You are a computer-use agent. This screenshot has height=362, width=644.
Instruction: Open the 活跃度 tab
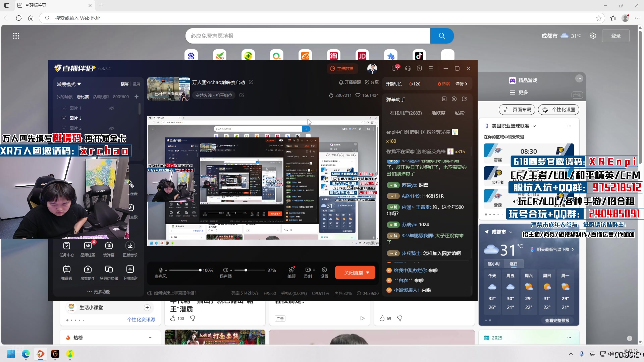coord(438,113)
